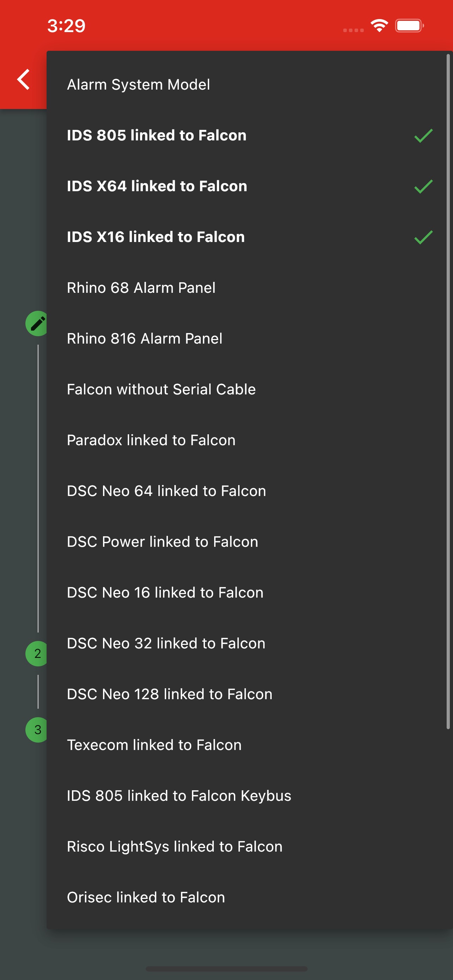Pick Texecom linked to Falcon
The image size is (453, 980).
tap(154, 744)
